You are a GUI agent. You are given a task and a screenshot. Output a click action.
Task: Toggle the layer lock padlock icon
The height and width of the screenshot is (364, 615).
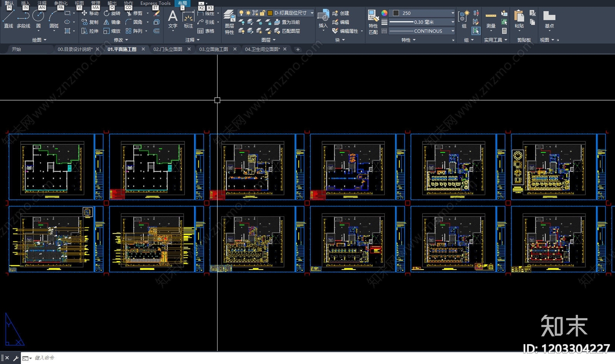[263, 13]
